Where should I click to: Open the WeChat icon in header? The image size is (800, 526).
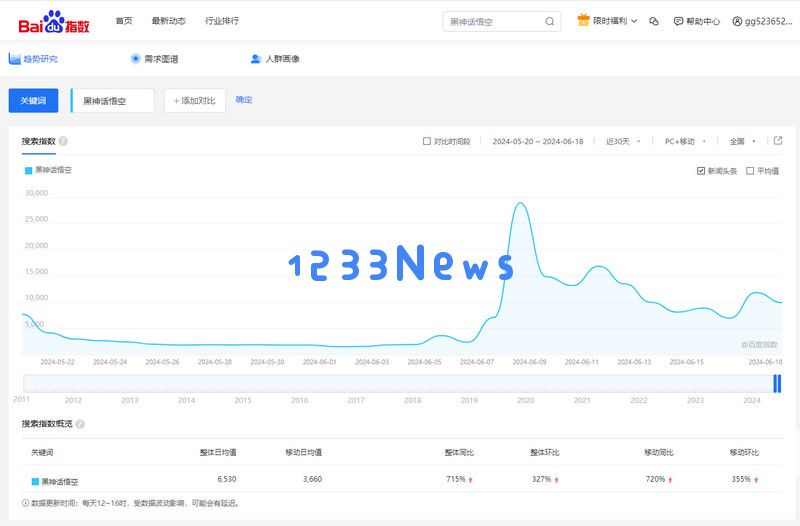tap(654, 21)
